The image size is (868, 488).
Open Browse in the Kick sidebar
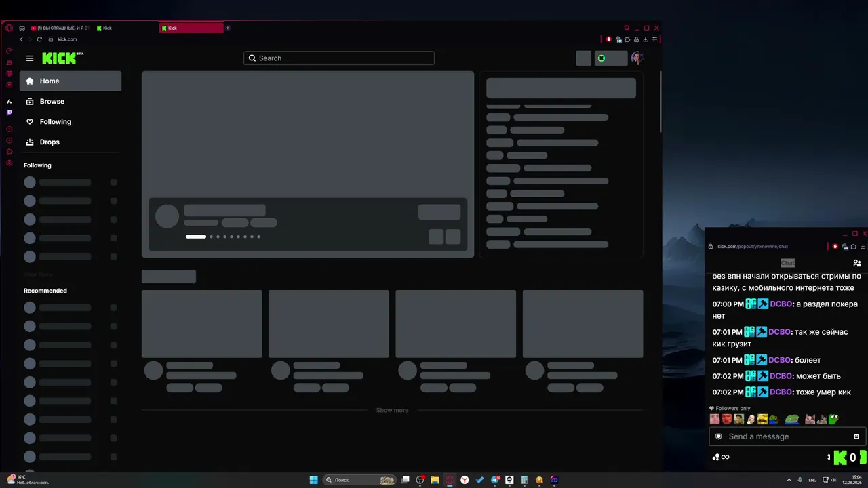point(71,102)
